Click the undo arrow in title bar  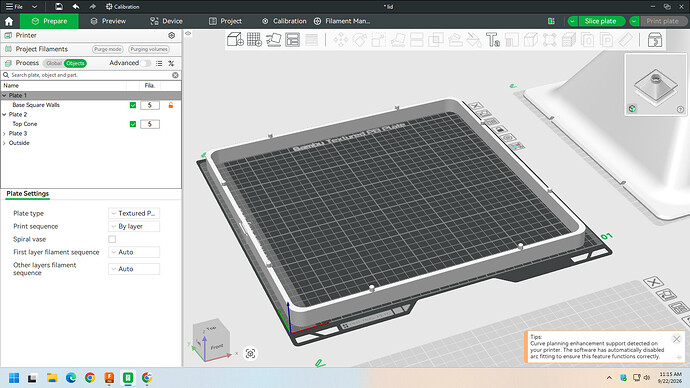point(76,7)
